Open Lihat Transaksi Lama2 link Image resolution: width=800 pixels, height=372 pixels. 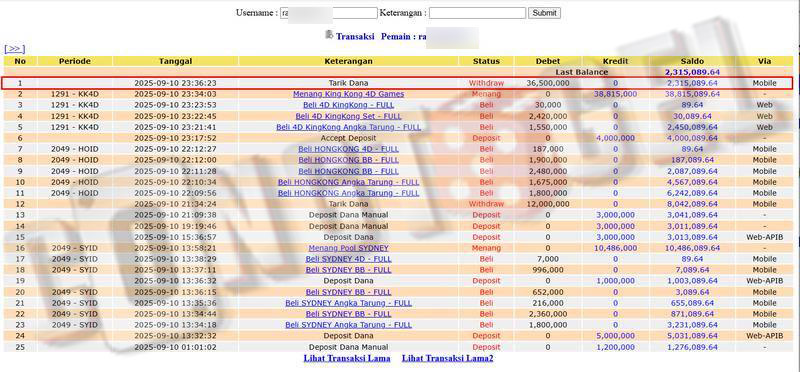(x=447, y=358)
